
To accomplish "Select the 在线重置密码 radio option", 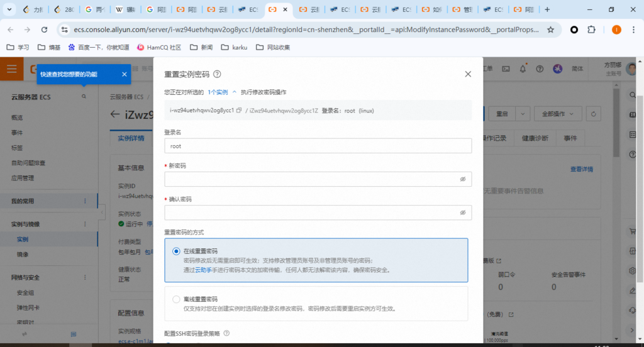I will [x=176, y=251].
